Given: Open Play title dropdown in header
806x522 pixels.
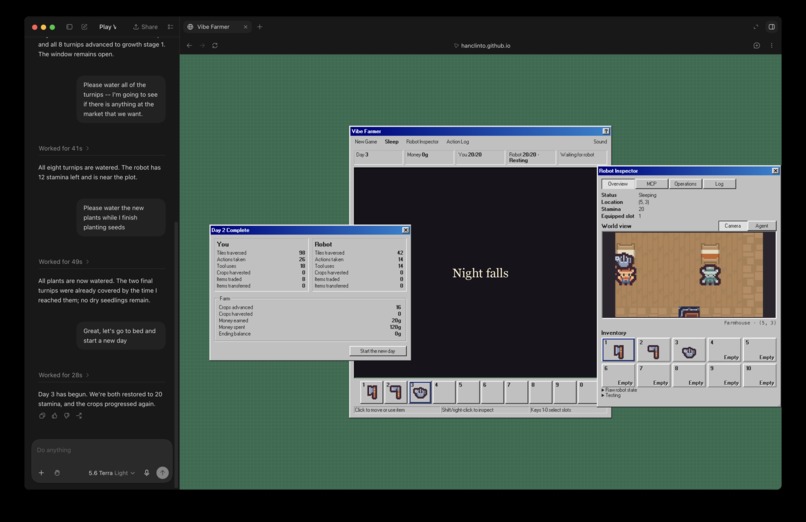Looking at the screenshot, I should (x=108, y=27).
